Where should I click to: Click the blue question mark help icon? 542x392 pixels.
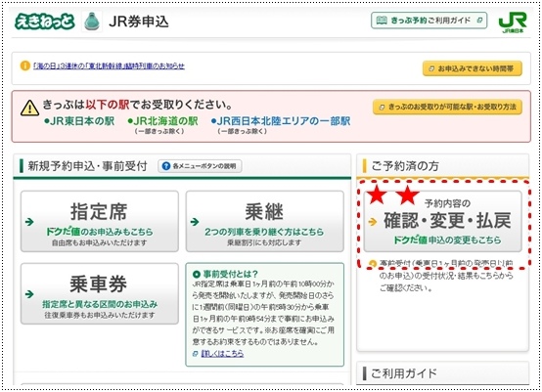[x=166, y=166]
